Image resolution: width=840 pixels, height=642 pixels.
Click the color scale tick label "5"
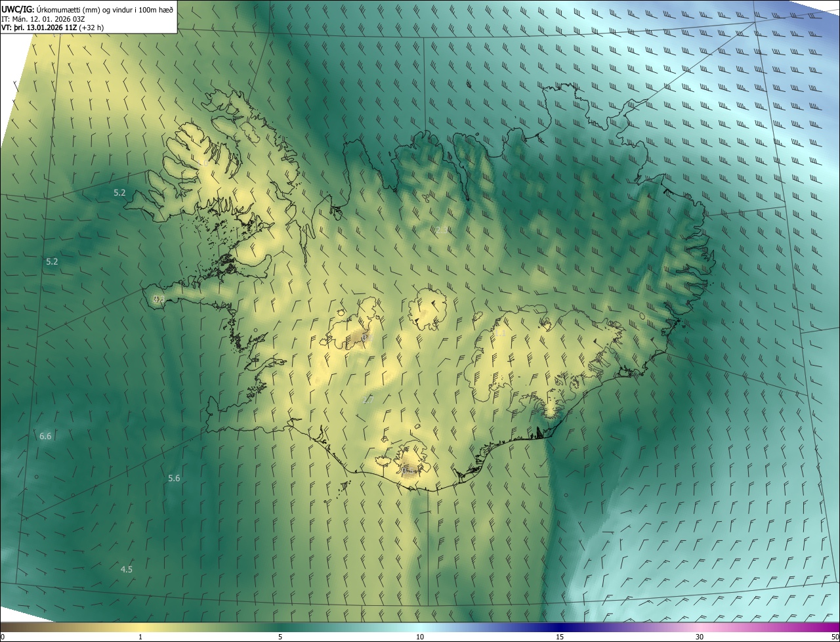280,637
